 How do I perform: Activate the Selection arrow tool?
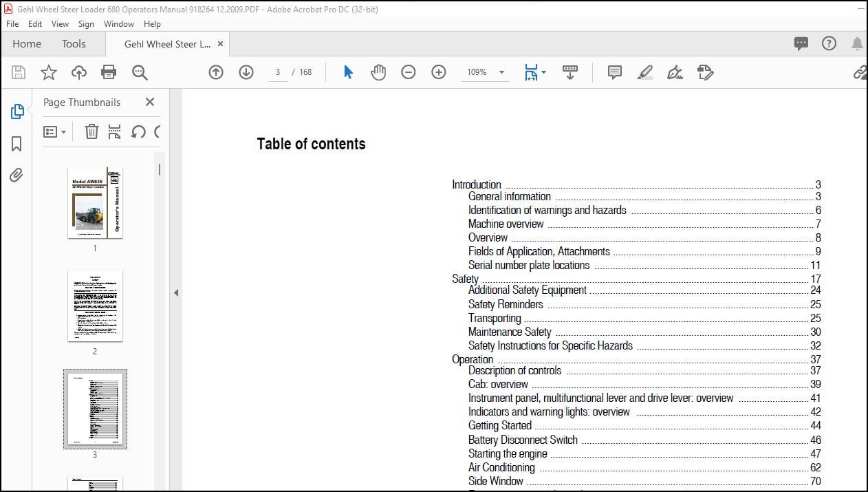[x=348, y=72]
